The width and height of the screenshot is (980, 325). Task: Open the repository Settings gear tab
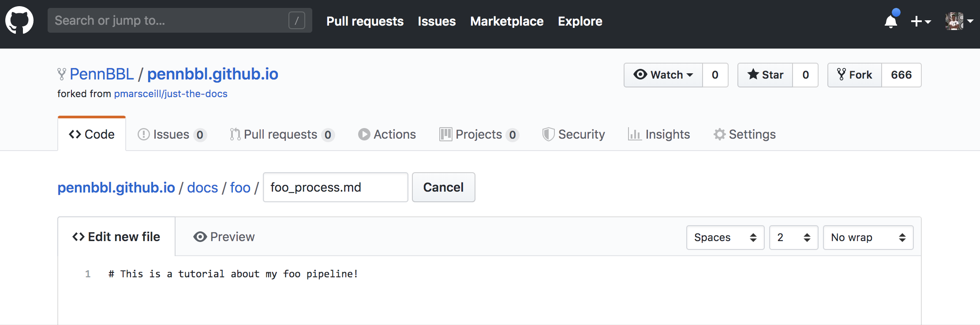pos(744,134)
